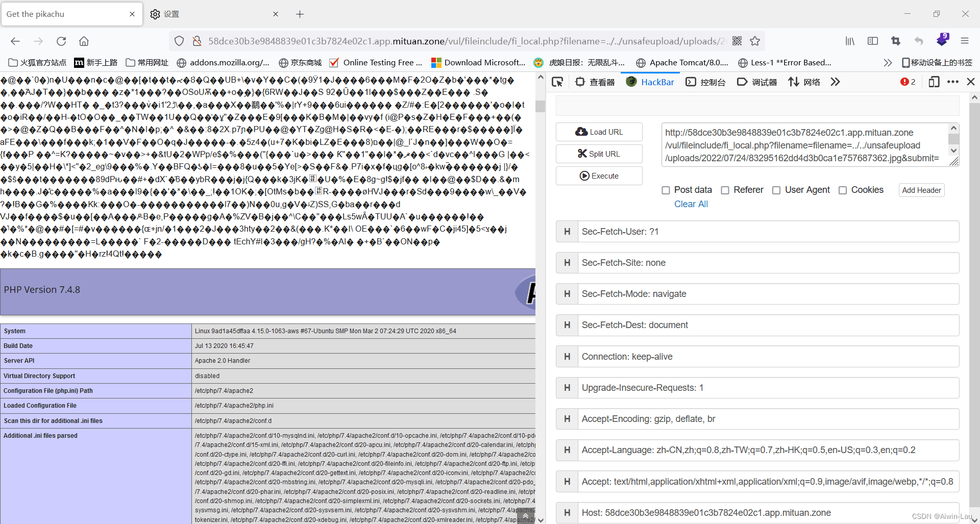Image resolution: width=980 pixels, height=524 pixels.
Task: Execute the HackBar request
Action: point(599,176)
